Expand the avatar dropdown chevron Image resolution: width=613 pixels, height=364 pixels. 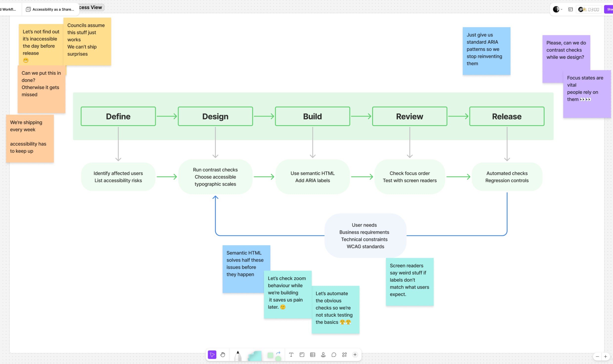click(x=561, y=9)
